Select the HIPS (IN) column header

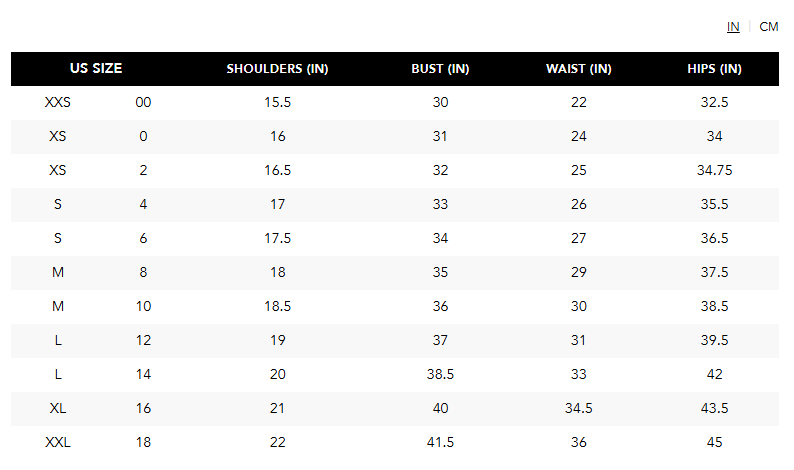(x=714, y=69)
